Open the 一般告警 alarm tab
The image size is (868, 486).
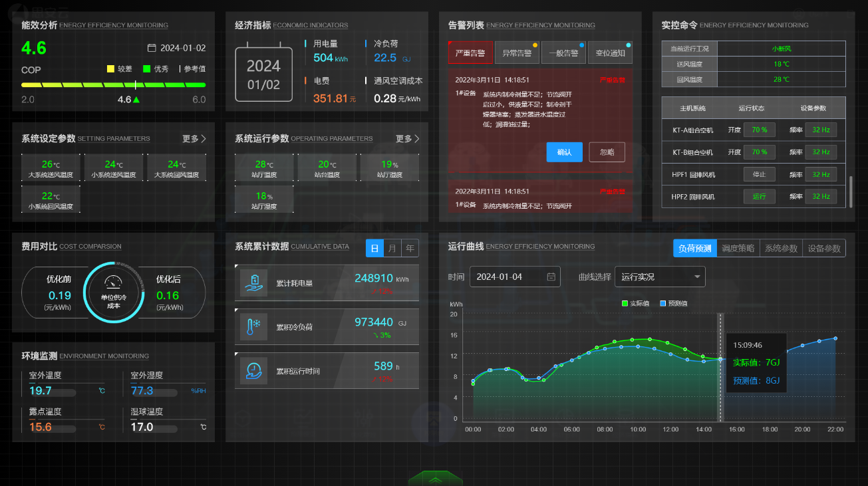[x=563, y=53]
